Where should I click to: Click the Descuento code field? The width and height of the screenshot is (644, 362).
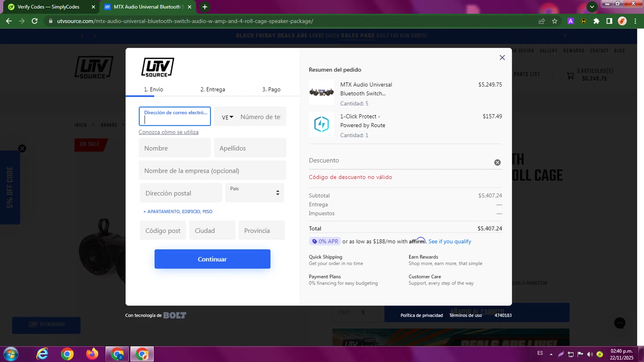400,160
